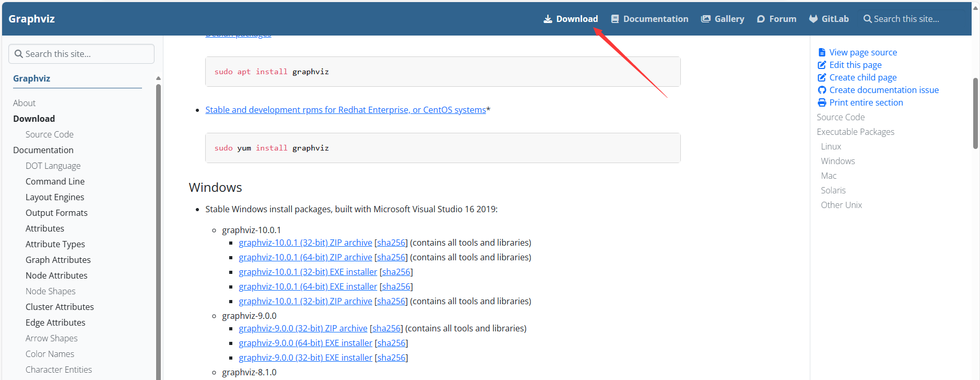This screenshot has height=380, width=980.
Task: Click Print entire section link
Action: (866, 102)
